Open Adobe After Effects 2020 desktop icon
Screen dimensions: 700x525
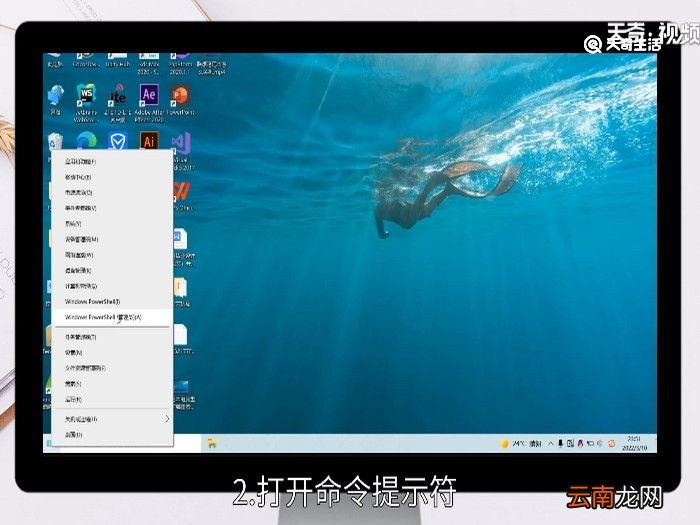click(149, 102)
